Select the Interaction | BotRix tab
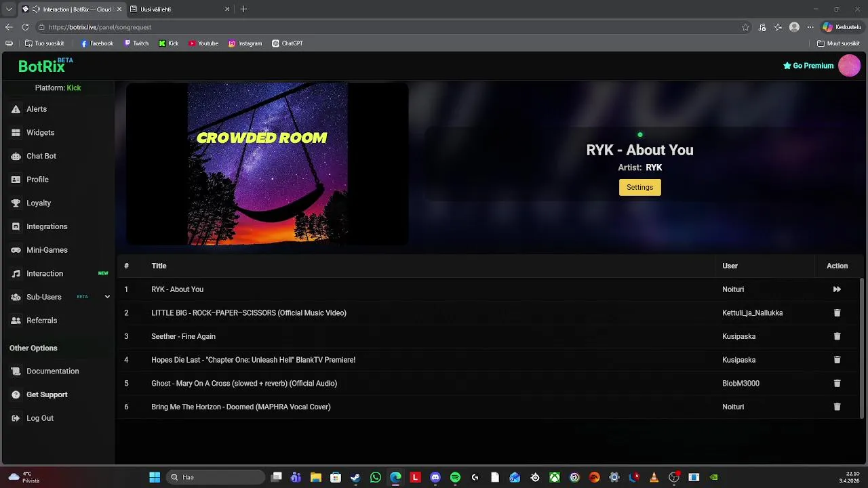Image resolution: width=868 pixels, height=488 pixels. [x=71, y=9]
